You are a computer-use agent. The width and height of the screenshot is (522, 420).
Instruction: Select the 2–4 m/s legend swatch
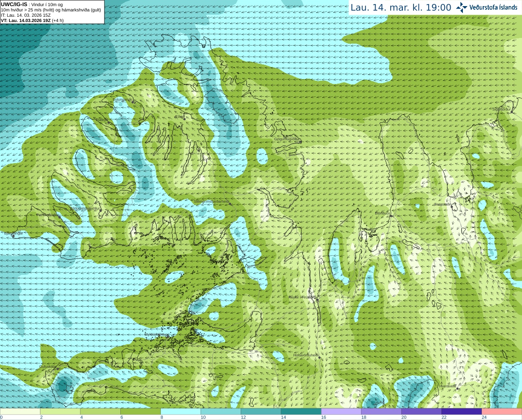pos(60,411)
